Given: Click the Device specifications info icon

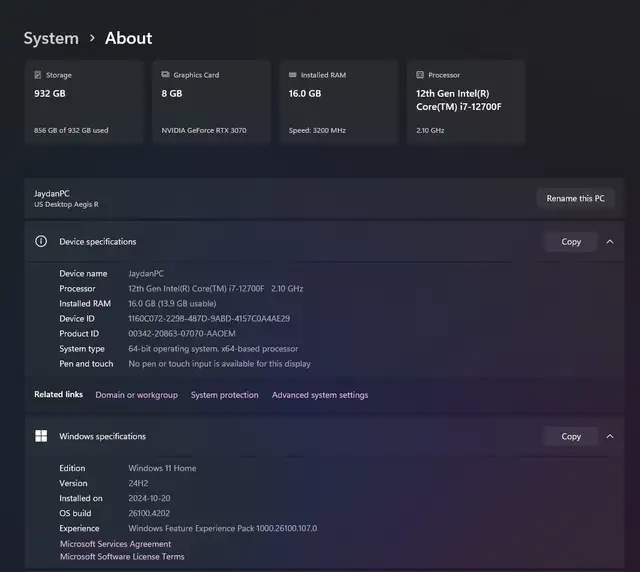Looking at the screenshot, I should tap(41, 241).
